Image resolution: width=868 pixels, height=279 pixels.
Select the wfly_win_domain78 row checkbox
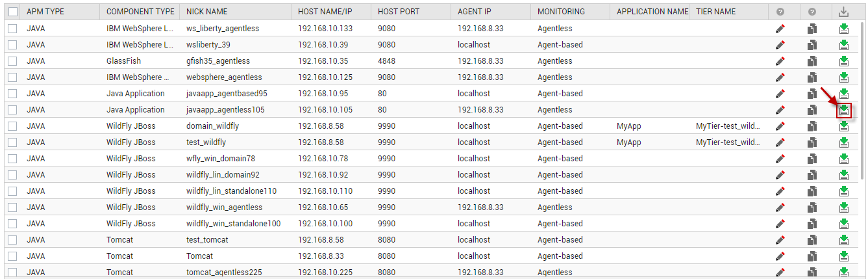coord(12,159)
